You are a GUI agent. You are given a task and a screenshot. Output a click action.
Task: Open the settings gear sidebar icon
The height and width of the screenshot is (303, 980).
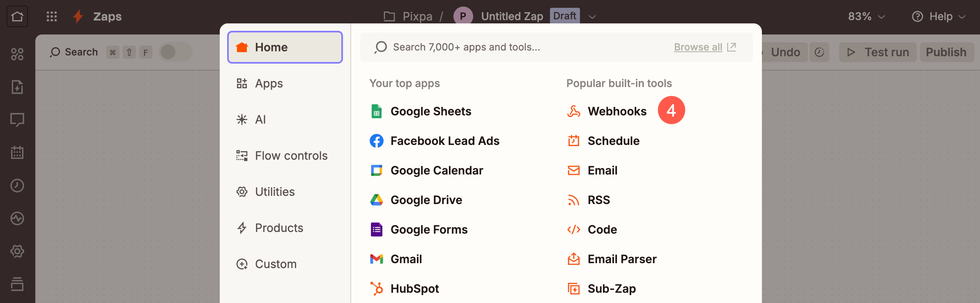click(17, 251)
